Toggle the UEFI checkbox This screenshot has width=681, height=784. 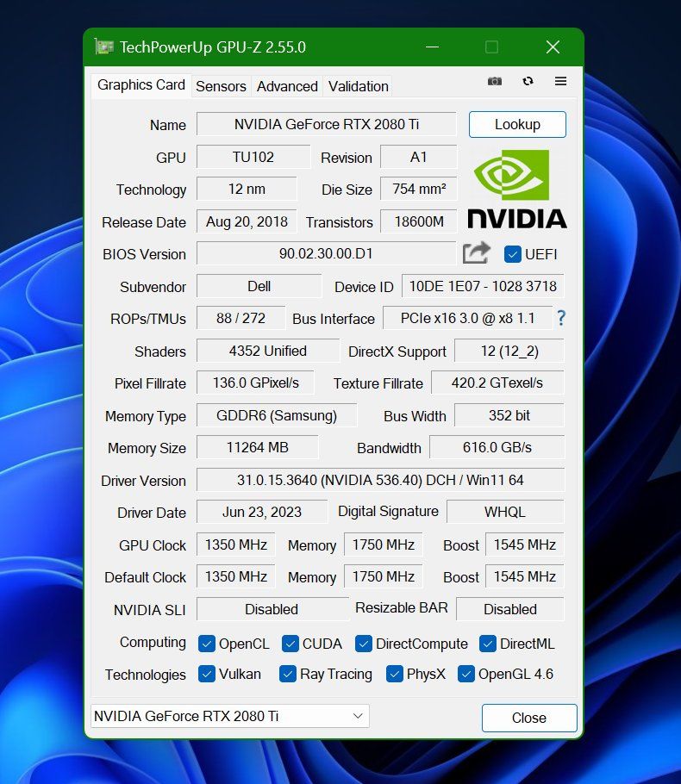click(512, 254)
